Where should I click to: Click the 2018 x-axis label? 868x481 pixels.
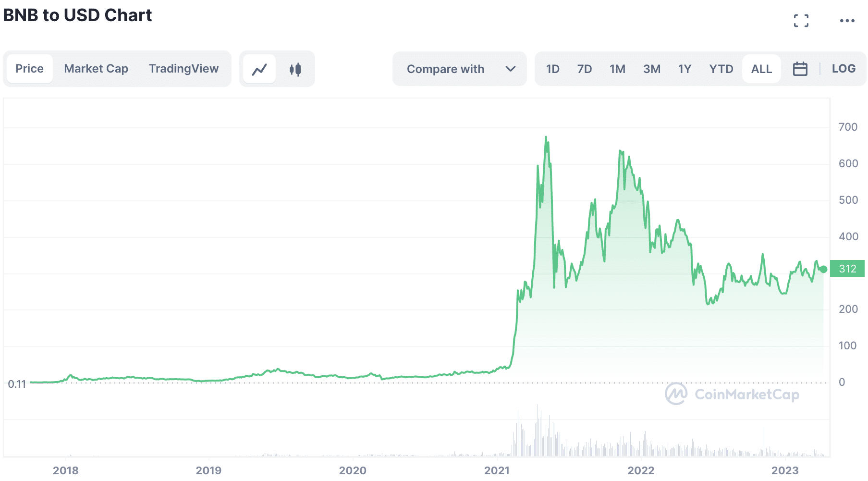pyautogui.click(x=65, y=470)
